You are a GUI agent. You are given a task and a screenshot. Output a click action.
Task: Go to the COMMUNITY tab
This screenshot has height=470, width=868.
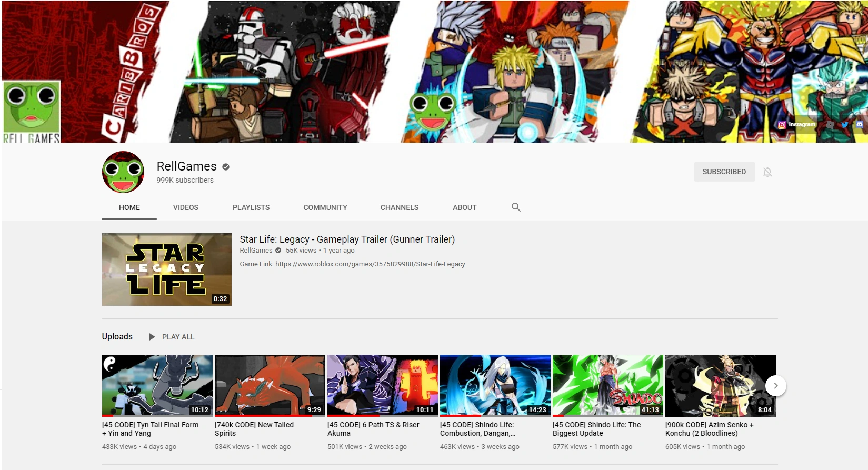pos(325,207)
